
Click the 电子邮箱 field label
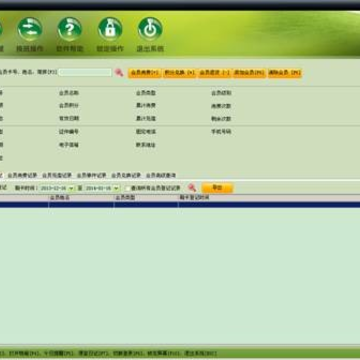pyautogui.click(x=69, y=145)
